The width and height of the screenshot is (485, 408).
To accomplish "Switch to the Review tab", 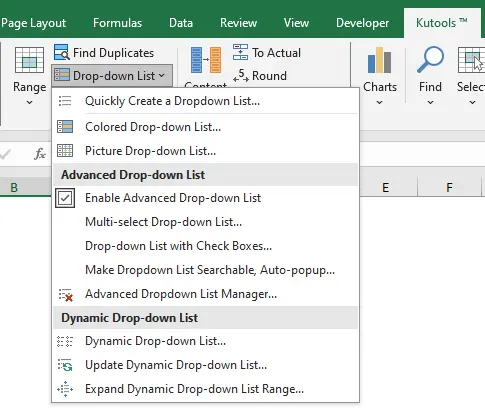I will [238, 23].
